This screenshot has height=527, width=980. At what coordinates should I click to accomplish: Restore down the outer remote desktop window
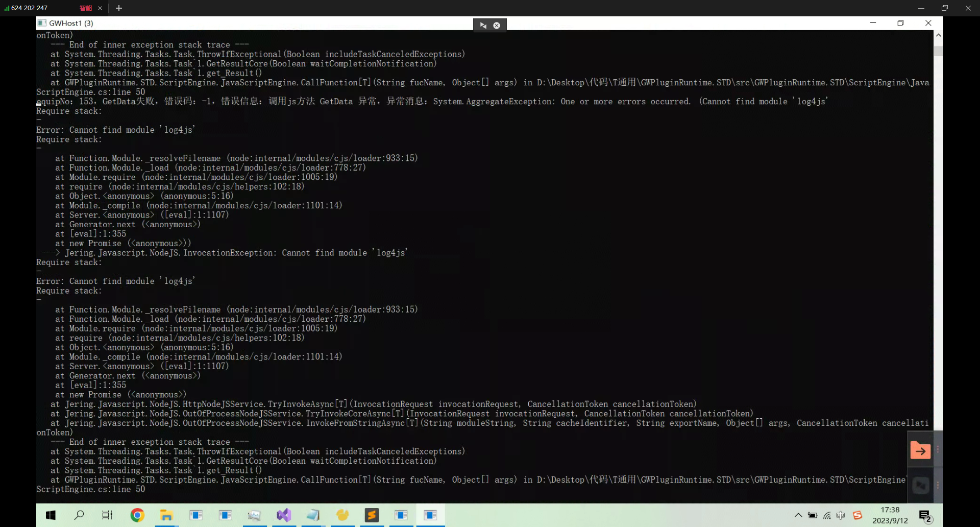click(x=945, y=8)
